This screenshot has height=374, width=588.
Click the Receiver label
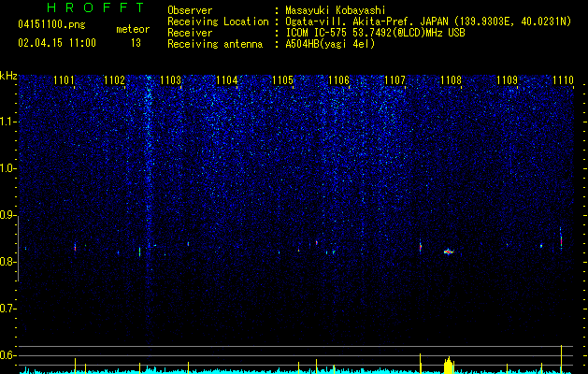tap(190, 33)
